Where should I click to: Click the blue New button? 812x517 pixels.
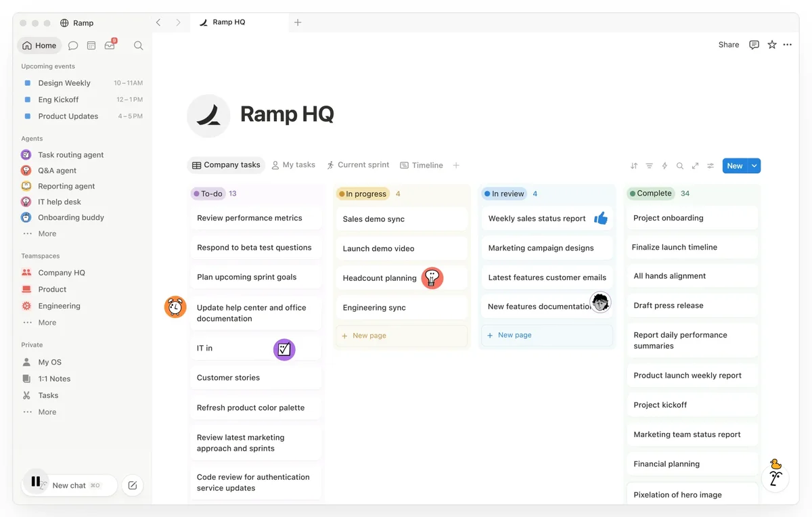click(735, 166)
